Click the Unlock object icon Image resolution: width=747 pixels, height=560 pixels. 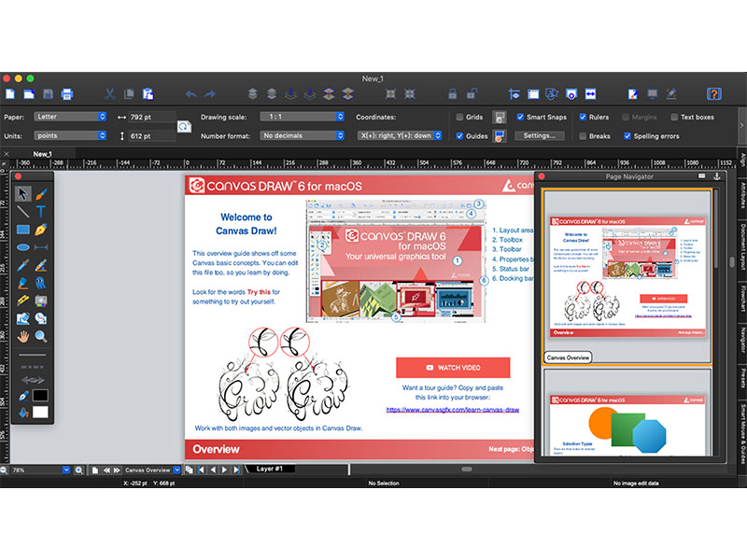472,94
